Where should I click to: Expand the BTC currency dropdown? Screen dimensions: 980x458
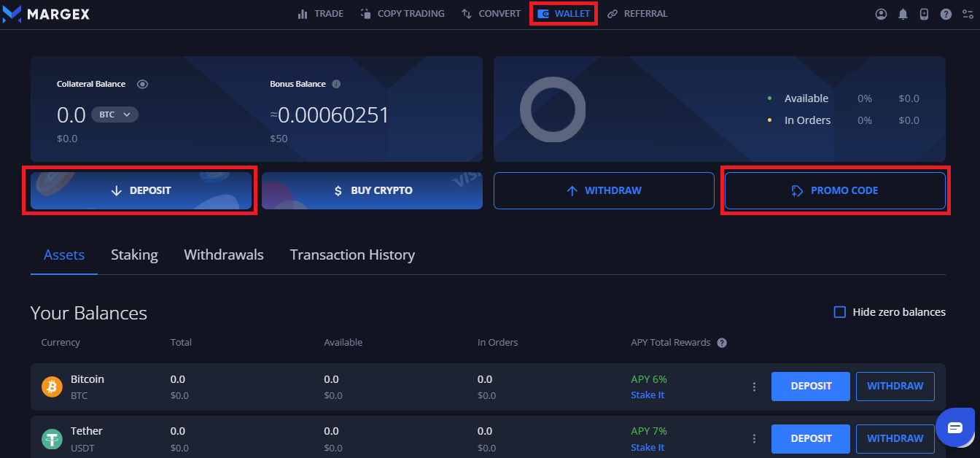(114, 114)
